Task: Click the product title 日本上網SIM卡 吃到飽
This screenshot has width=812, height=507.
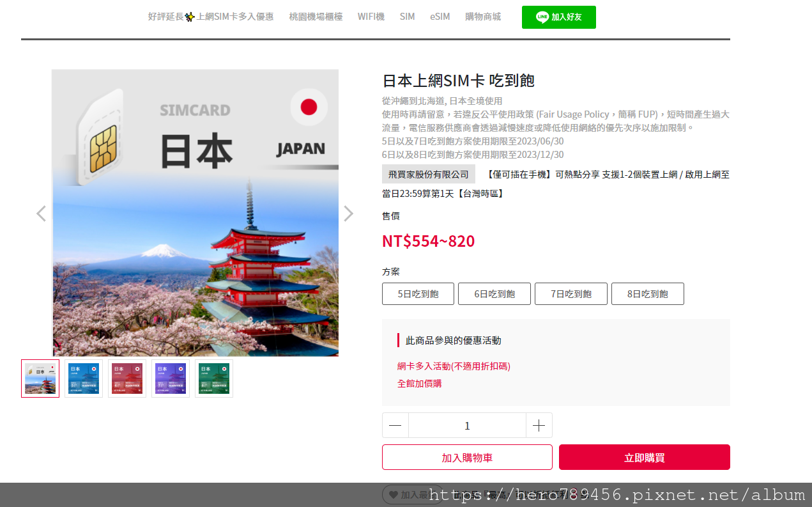Action: 458,81
